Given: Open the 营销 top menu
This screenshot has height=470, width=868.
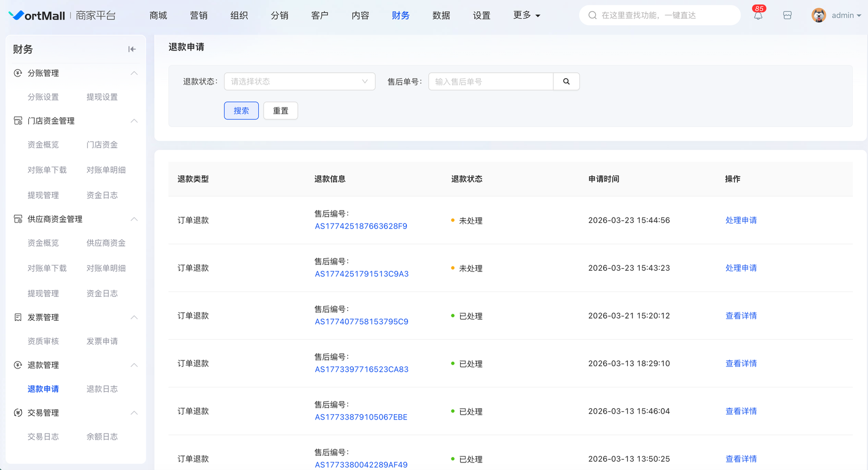Looking at the screenshot, I should 199,15.
